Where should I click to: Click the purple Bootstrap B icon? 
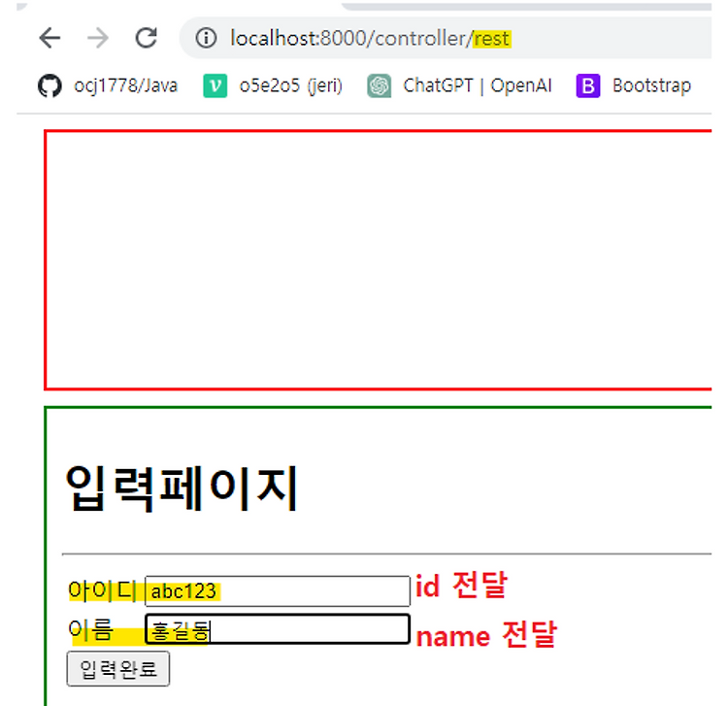(x=588, y=85)
